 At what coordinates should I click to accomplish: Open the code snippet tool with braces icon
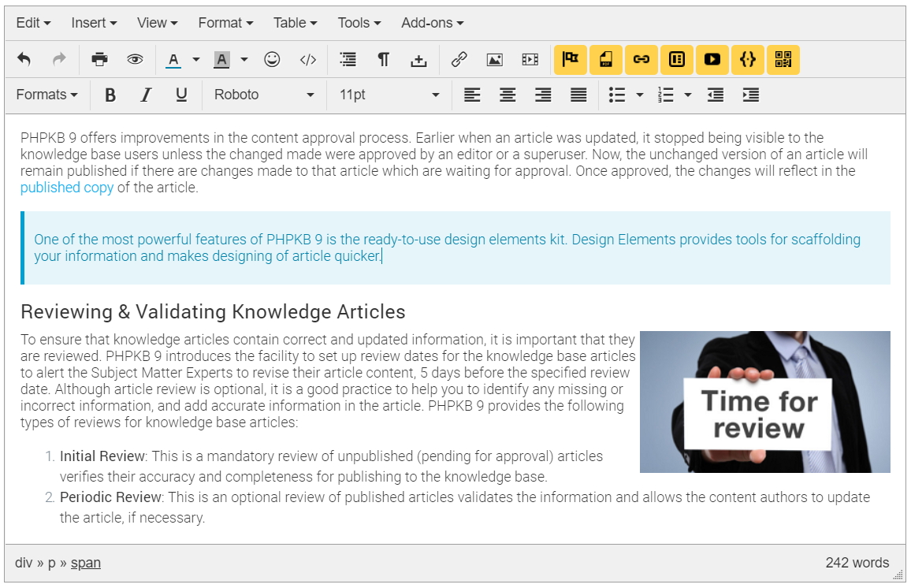pos(747,59)
